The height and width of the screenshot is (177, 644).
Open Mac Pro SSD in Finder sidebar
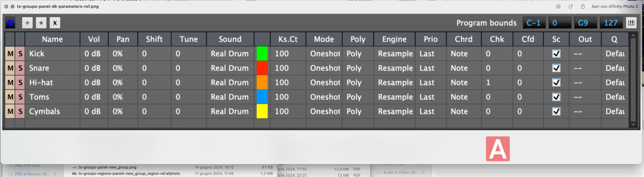pos(27,166)
